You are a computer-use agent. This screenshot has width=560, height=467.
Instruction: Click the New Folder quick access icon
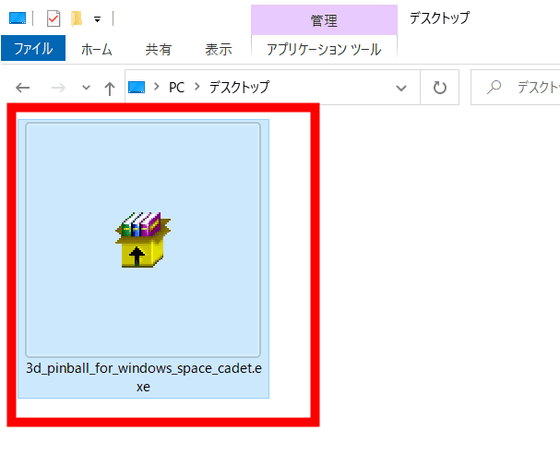(x=76, y=19)
